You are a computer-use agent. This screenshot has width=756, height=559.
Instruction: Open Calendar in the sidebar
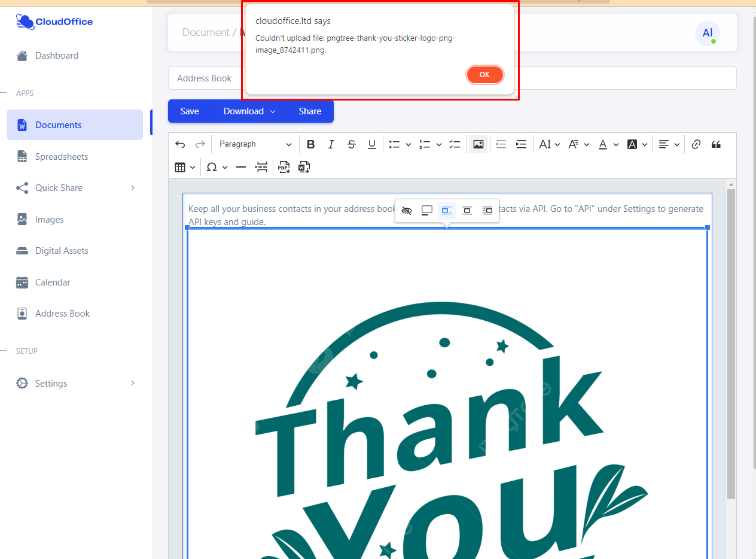click(53, 282)
